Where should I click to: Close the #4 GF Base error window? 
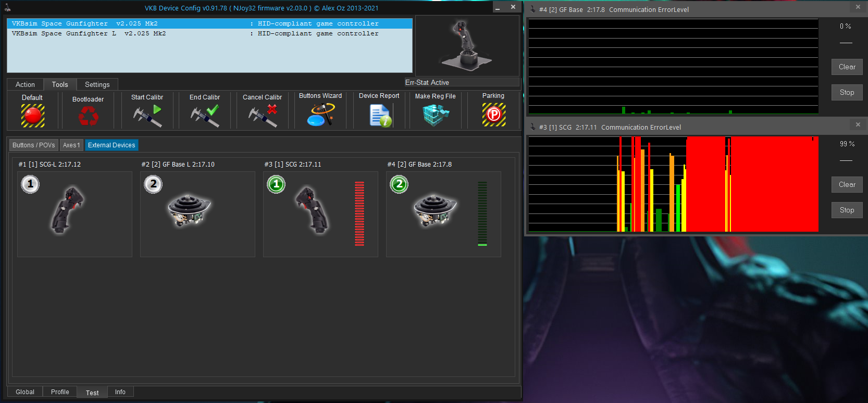tap(858, 7)
